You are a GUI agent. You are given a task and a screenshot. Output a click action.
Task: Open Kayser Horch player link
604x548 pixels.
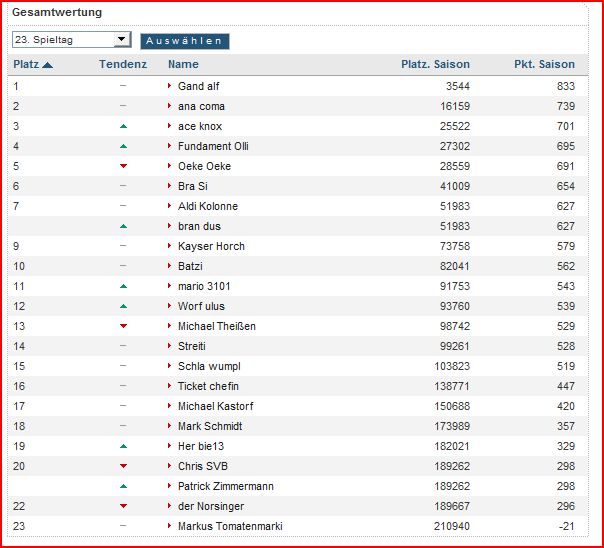pyautogui.click(x=211, y=246)
